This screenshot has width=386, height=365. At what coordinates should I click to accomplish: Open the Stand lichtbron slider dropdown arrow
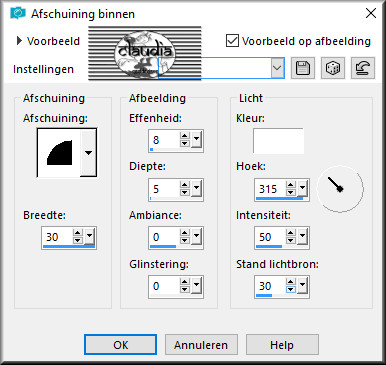302,284
